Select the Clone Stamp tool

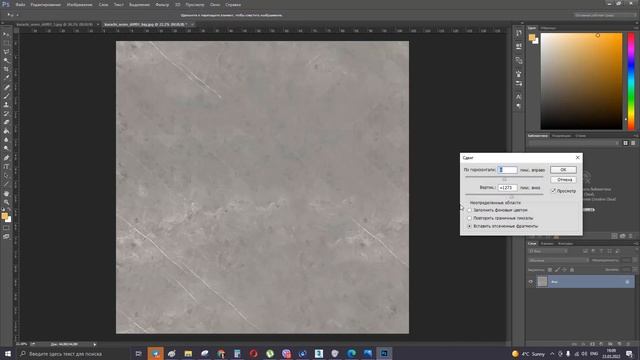(x=6, y=105)
